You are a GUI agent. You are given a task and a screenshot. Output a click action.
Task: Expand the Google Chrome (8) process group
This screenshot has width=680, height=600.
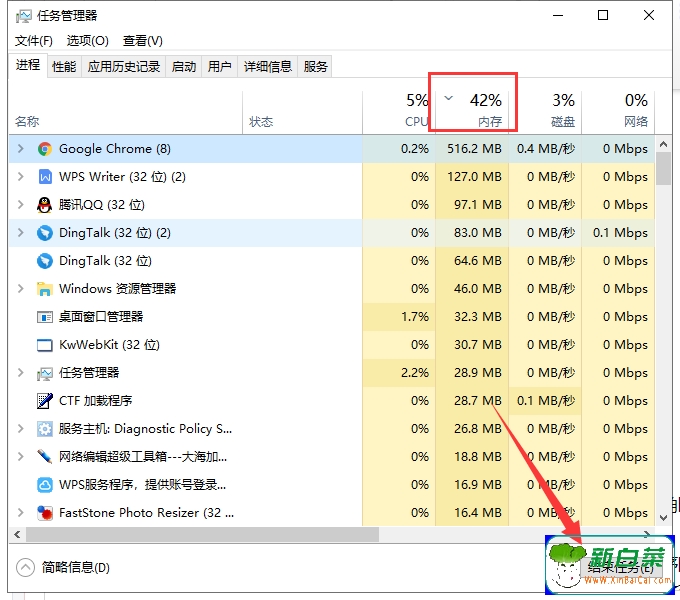point(20,149)
